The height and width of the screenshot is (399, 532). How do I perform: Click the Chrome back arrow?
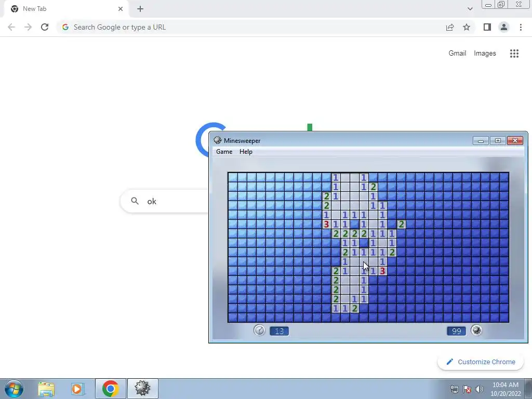[11, 27]
